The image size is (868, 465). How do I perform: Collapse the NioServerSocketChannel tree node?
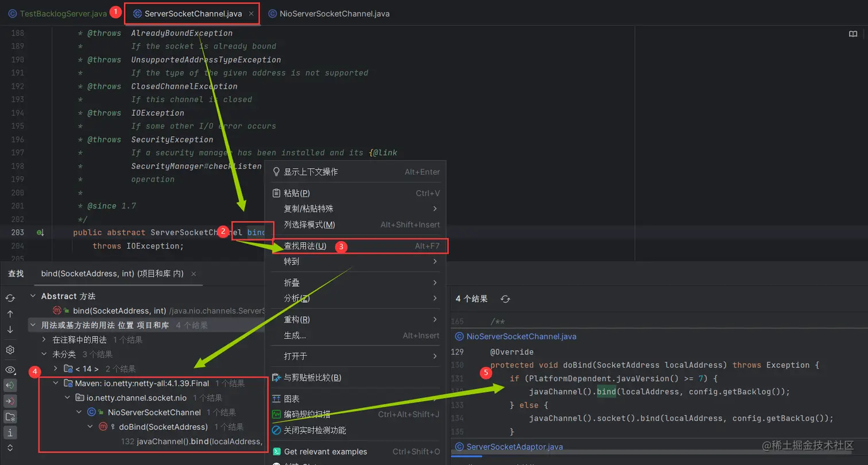tap(79, 412)
